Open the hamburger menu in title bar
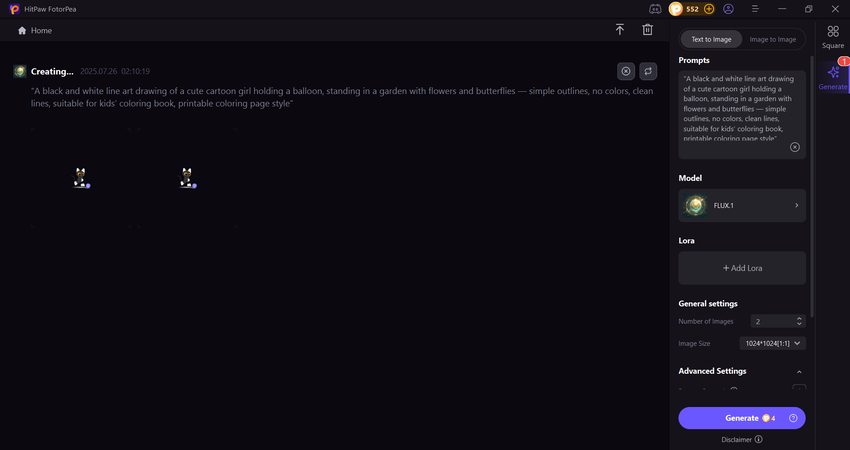Viewport: 850px width, 450px height. pyautogui.click(x=755, y=9)
